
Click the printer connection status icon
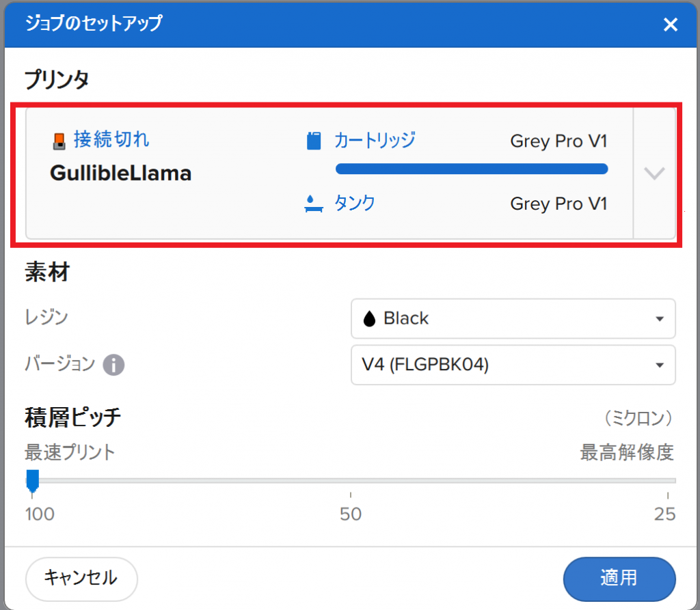click(59, 141)
